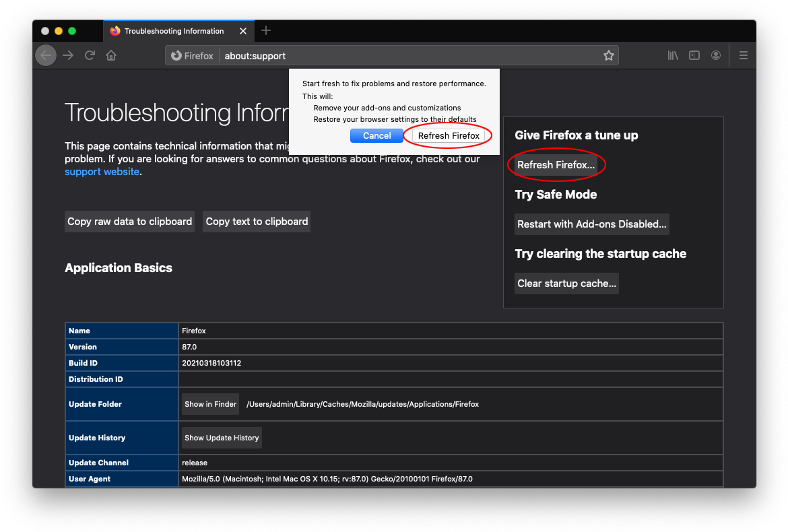788x532 pixels.
Task: Show sidebars using the sidebar icon
Action: 694,55
